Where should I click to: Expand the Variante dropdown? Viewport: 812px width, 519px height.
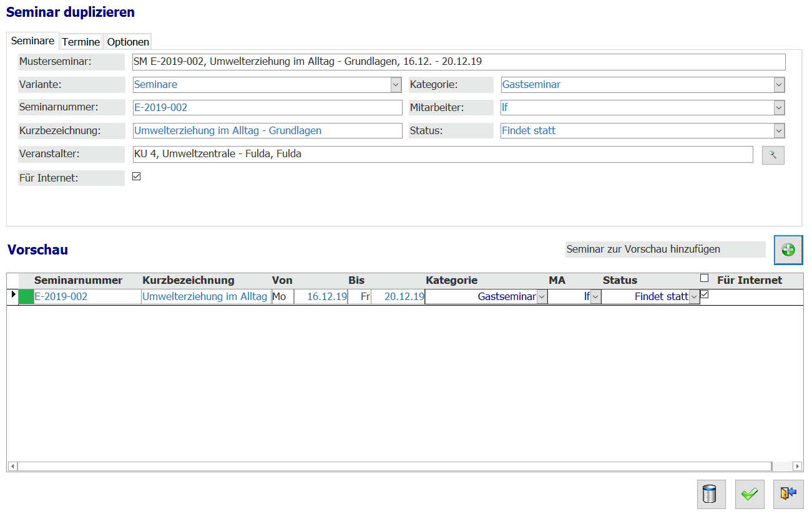coord(396,85)
